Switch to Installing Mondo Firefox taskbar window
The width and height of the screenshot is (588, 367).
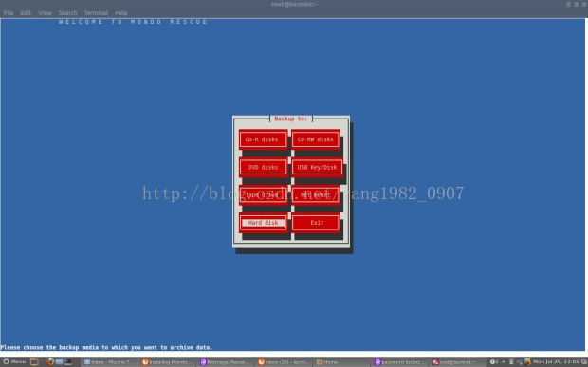[167, 362]
